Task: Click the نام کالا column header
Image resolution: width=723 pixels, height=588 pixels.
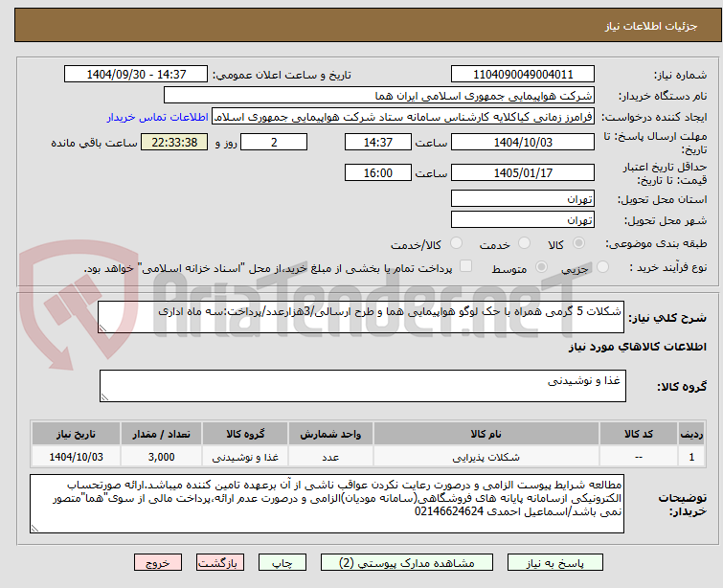Action: pos(486,434)
